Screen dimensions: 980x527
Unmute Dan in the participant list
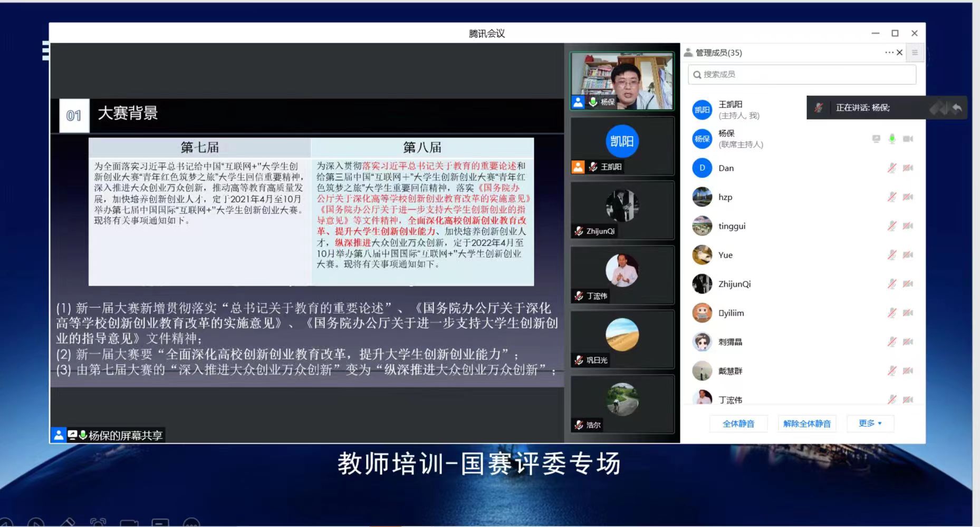[892, 168]
